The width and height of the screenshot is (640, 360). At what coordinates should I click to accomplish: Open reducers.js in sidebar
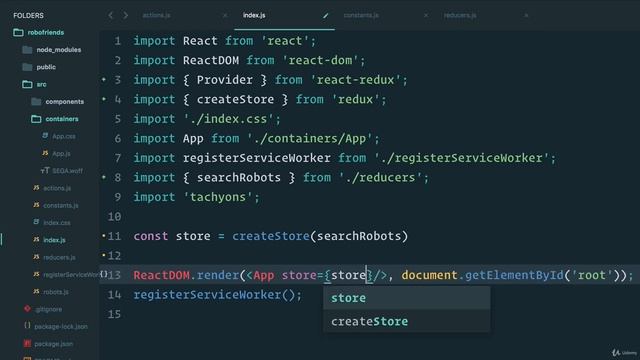tap(59, 258)
